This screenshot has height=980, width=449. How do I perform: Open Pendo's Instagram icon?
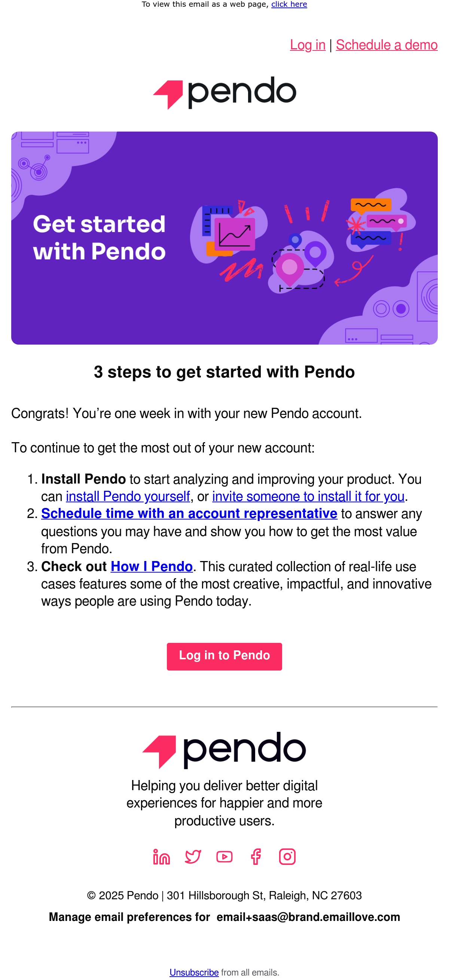[287, 856]
